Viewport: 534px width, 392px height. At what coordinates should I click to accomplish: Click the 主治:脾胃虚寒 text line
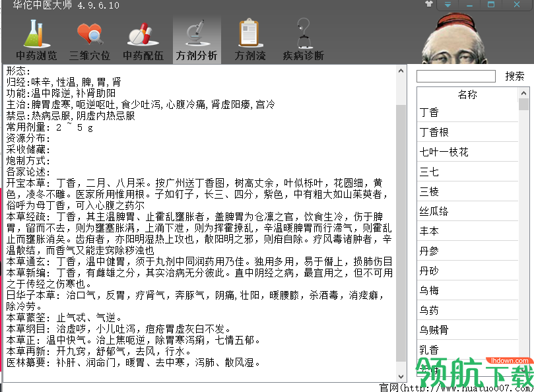point(141,104)
